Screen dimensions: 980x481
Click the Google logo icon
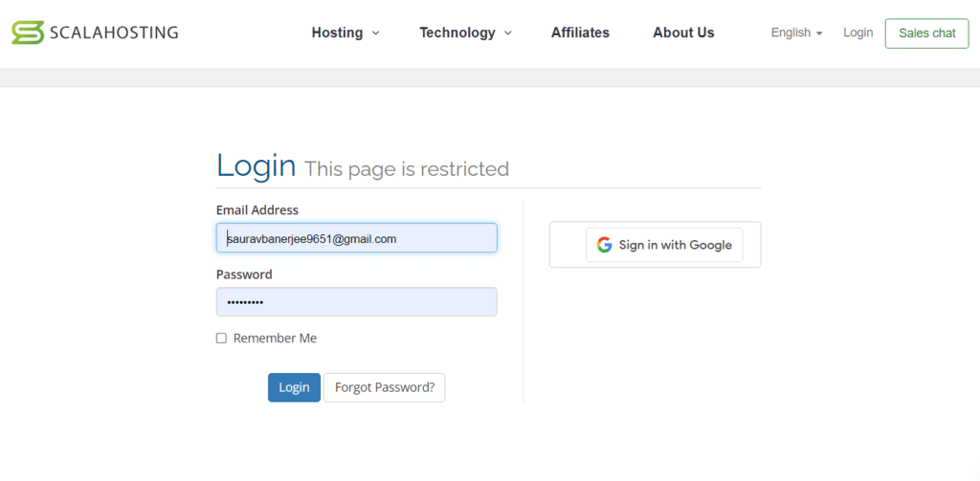click(604, 245)
